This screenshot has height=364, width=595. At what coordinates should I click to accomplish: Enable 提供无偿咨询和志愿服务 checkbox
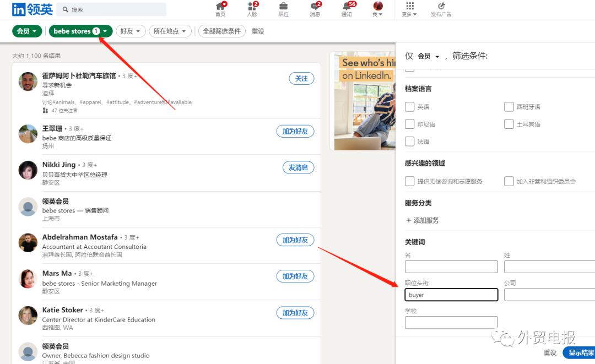point(410,181)
